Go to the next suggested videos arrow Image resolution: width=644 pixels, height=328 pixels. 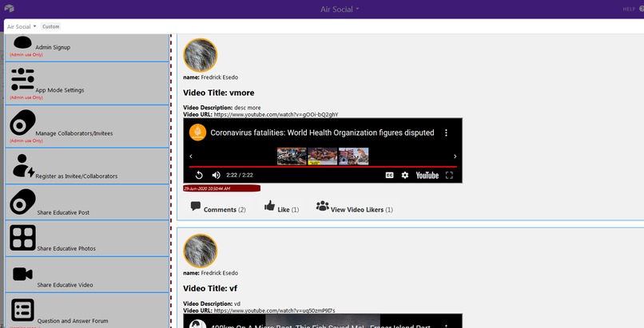(x=455, y=156)
